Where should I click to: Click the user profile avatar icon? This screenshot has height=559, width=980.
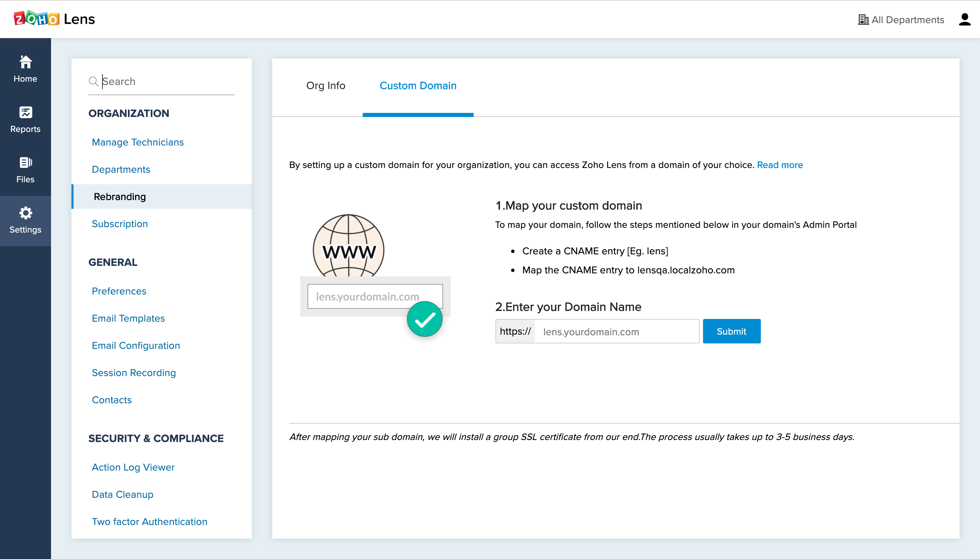964,20
